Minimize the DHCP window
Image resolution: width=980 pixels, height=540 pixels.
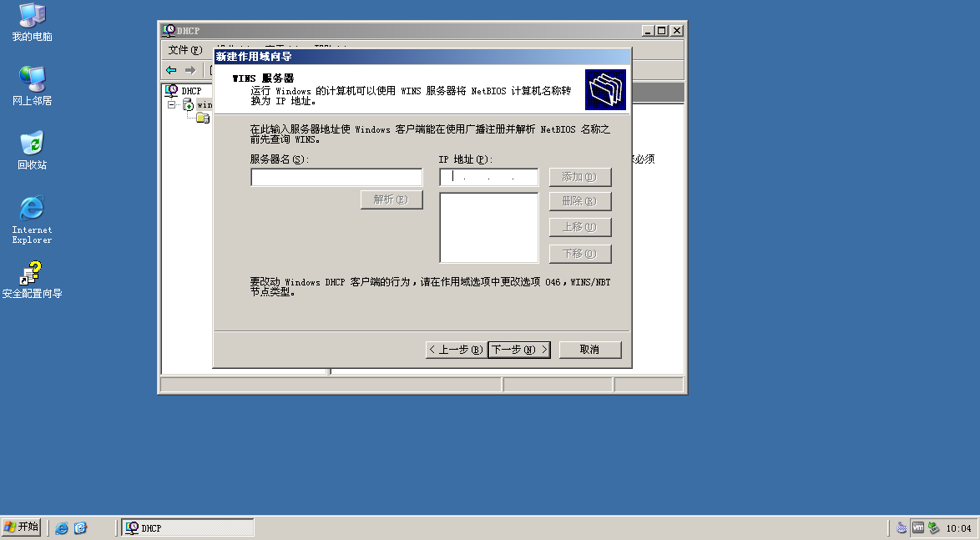pyautogui.click(x=649, y=30)
